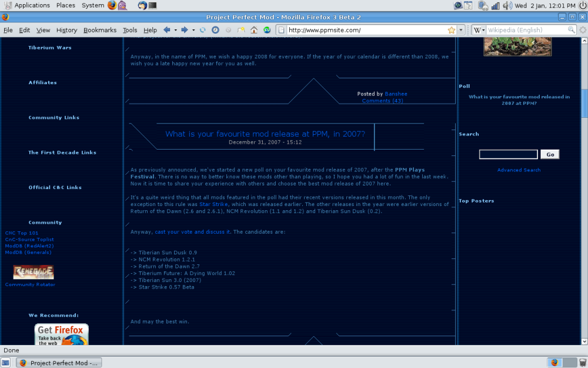Image resolution: width=588 pixels, height=368 pixels.
Task: Open the Comments (43) link
Action: 383,101
